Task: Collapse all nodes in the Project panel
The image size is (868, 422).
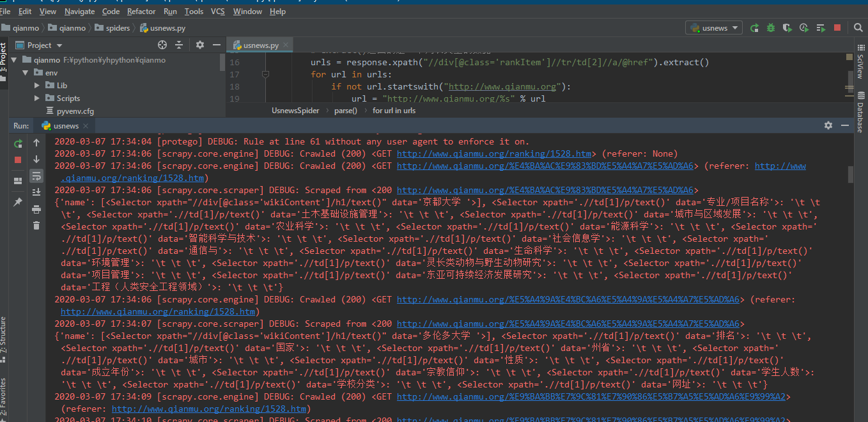Action: (179, 45)
